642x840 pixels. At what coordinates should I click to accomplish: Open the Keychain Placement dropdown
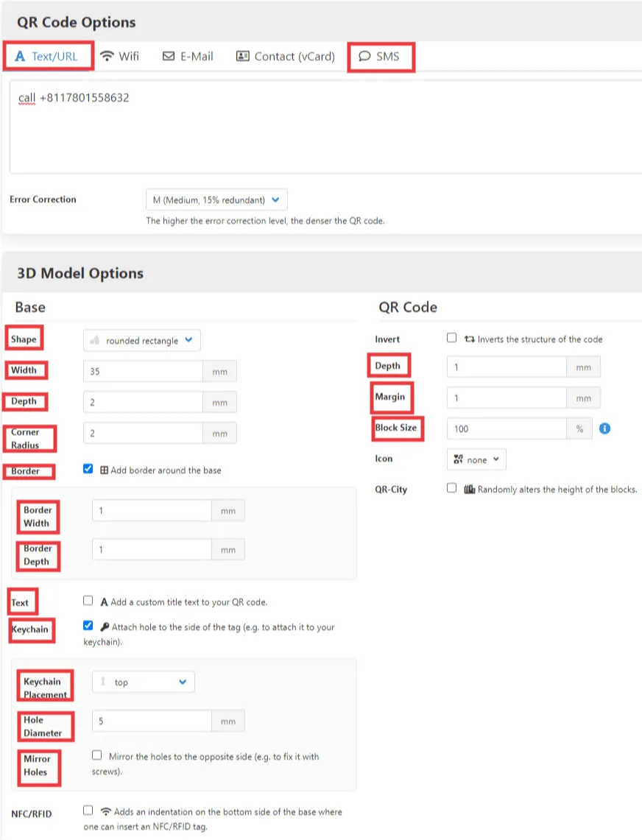pyautogui.click(x=143, y=682)
